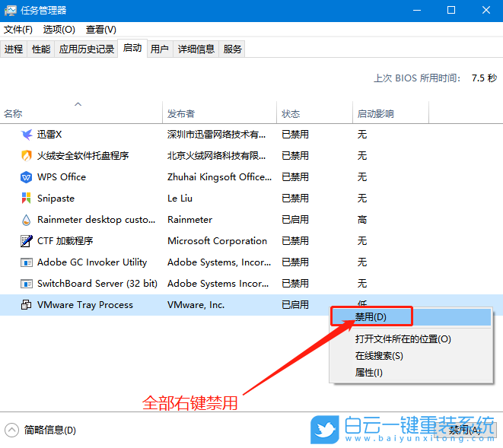The image size is (503, 448).
Task: Select 打开文件所在的位置 menu entry
Action: (x=403, y=339)
